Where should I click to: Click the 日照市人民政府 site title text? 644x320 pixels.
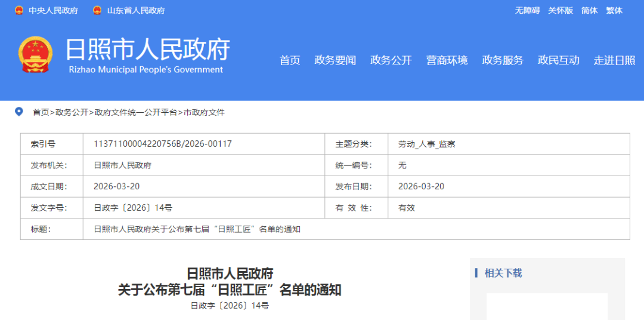point(147,49)
